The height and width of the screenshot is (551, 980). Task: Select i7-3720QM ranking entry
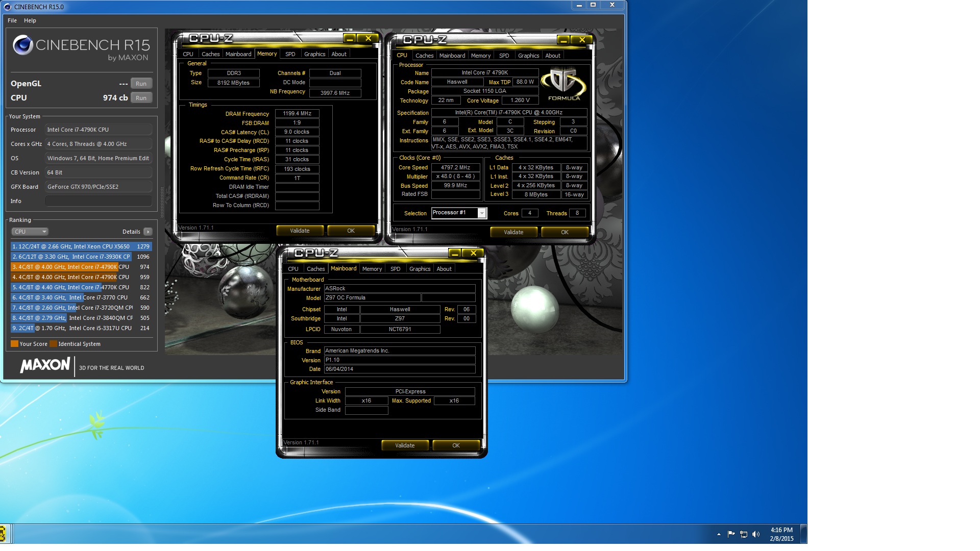[x=81, y=308]
